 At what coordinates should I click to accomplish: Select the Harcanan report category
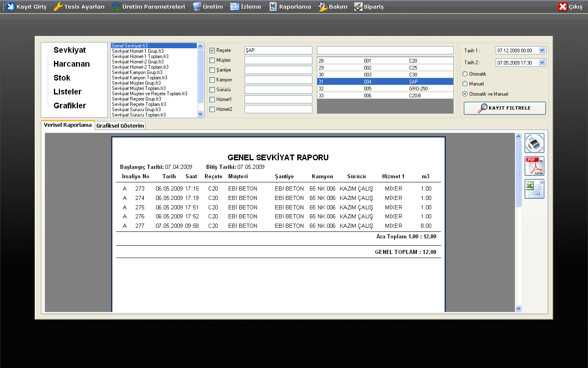(71, 64)
